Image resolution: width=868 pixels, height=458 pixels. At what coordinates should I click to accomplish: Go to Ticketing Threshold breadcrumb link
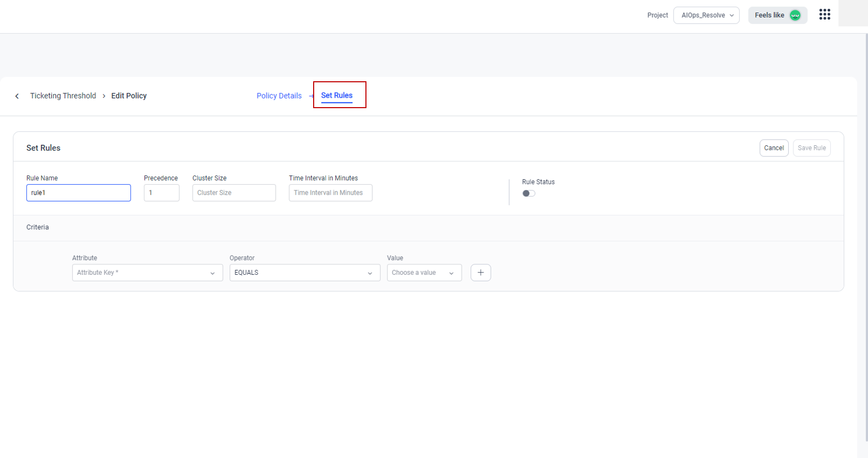point(63,96)
